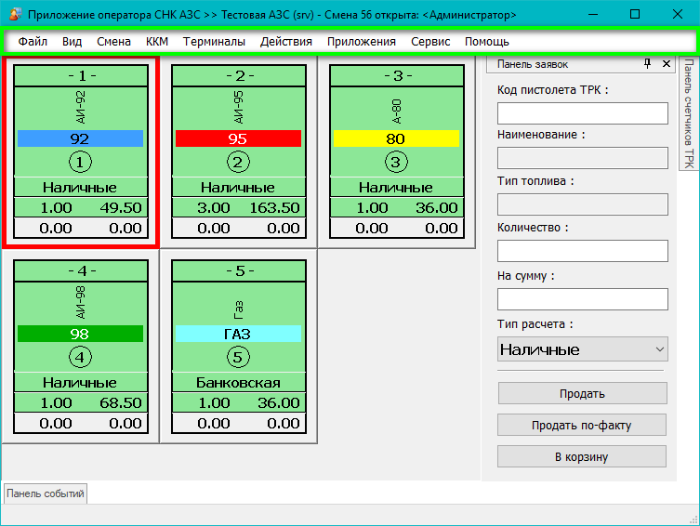Click the circled number 2 pump icon
The width and height of the screenshot is (700, 526).
(x=237, y=162)
